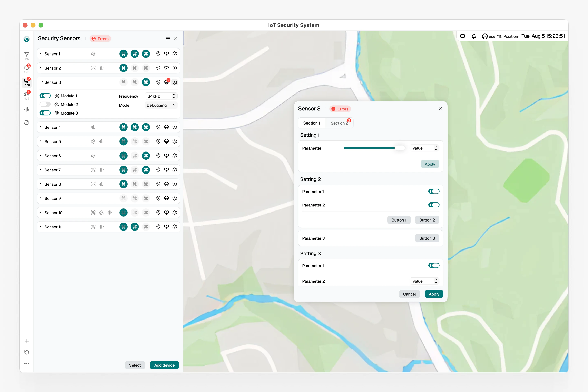This screenshot has height=392, width=588.
Task: Open Sensor 3 settings gear
Action: pyautogui.click(x=175, y=82)
